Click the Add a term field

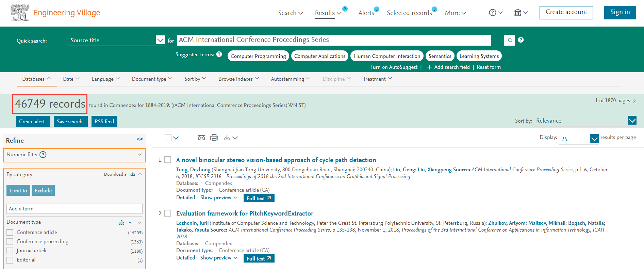click(x=75, y=209)
